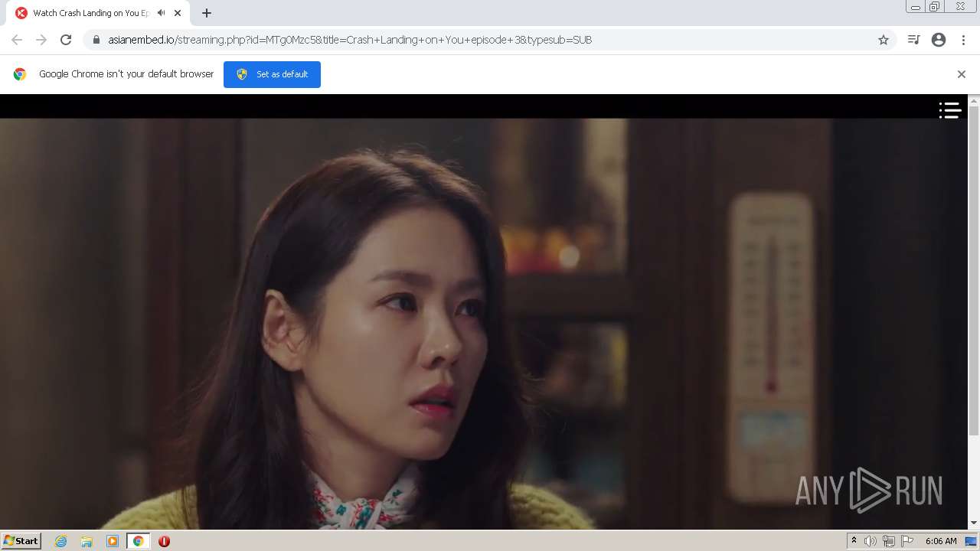Image resolution: width=980 pixels, height=551 pixels.
Task: Minimize the Chrome window
Action: tap(916, 7)
